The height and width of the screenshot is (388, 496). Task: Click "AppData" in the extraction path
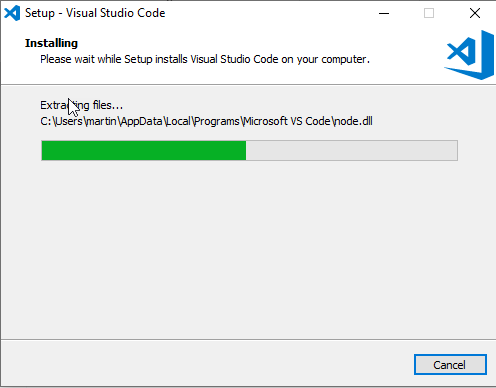tap(141, 121)
